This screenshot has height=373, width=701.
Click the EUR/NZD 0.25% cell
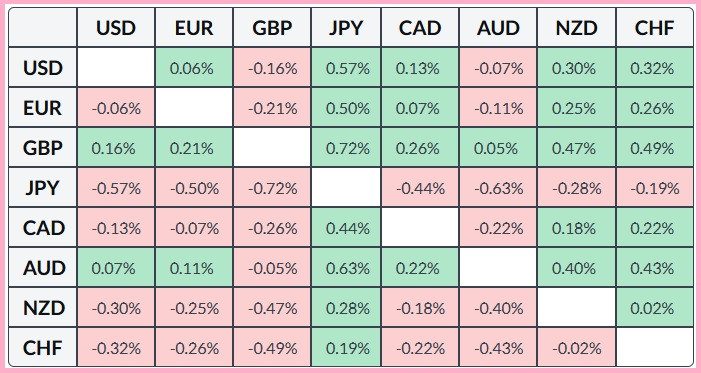point(577,108)
